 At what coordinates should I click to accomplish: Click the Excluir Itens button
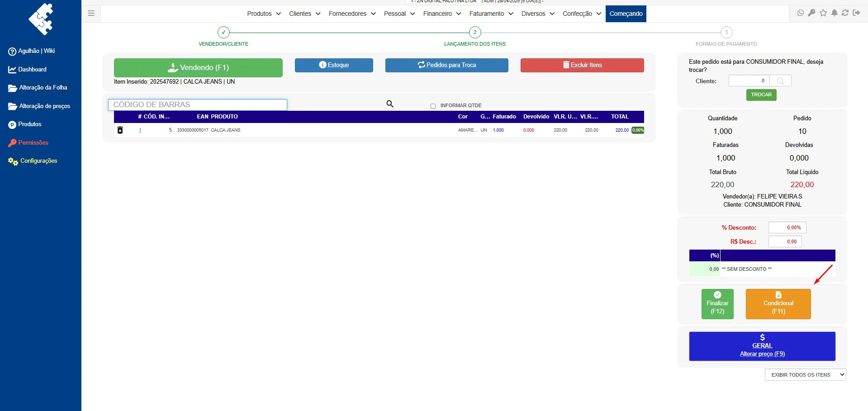[x=582, y=65]
